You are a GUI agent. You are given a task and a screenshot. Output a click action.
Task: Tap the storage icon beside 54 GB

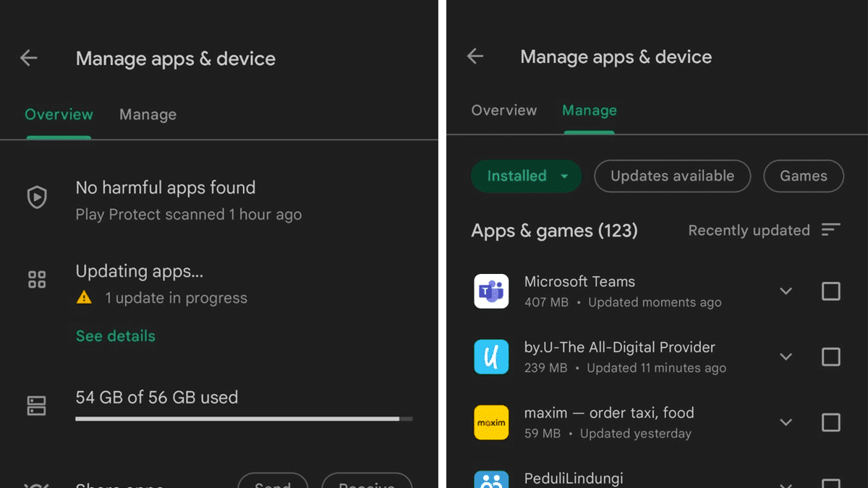pyautogui.click(x=36, y=406)
